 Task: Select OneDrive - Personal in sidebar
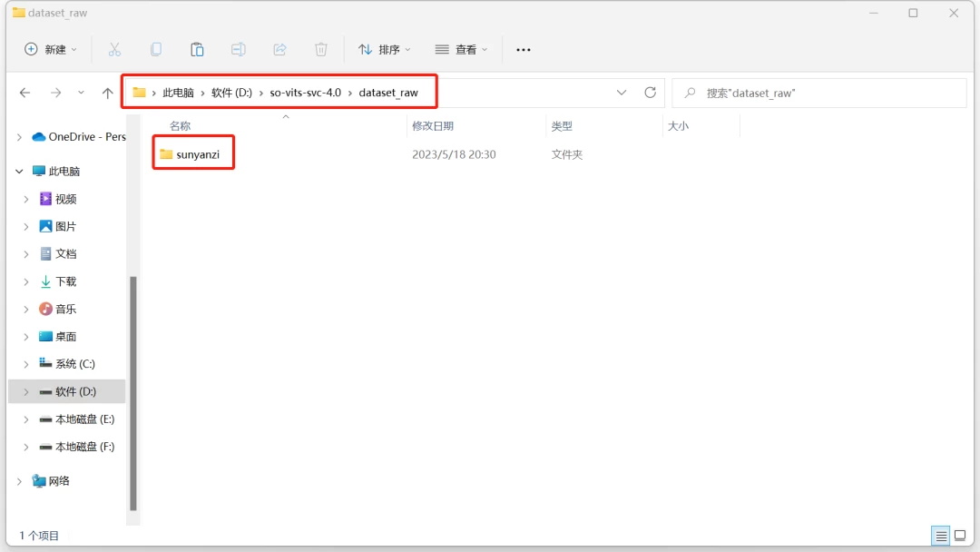pyautogui.click(x=79, y=137)
